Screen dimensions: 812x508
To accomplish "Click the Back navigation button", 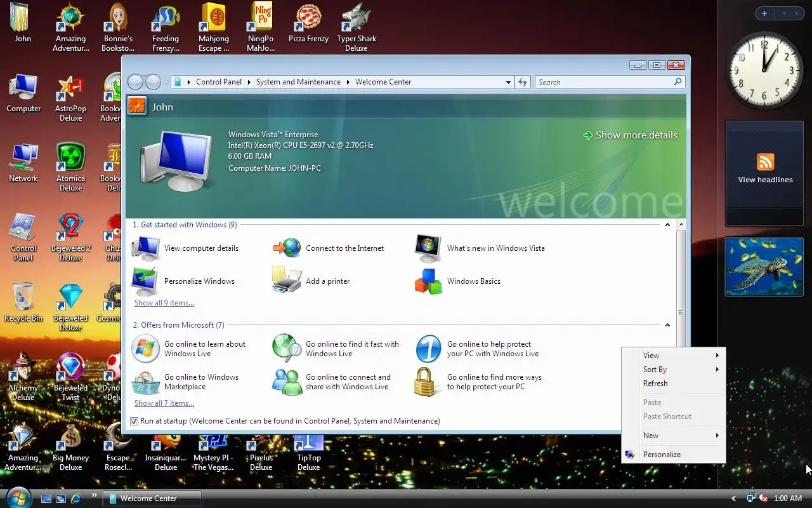I will pos(135,82).
